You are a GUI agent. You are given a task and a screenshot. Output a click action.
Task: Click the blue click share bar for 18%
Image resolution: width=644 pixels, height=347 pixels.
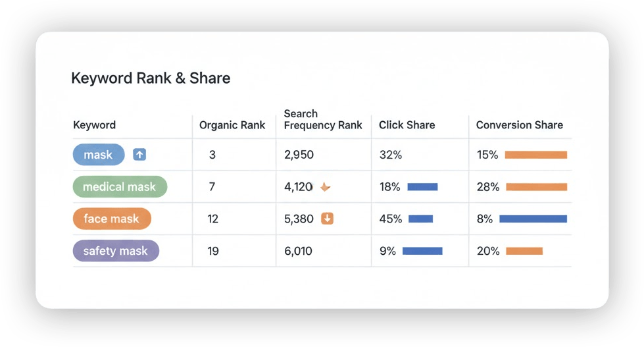point(422,187)
